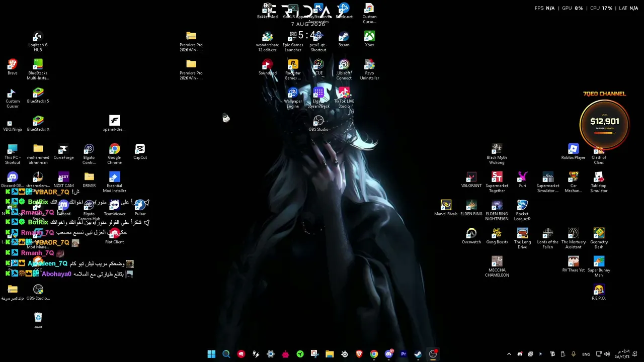Open taskbar clock and date
The image size is (644, 362).
click(x=623, y=354)
